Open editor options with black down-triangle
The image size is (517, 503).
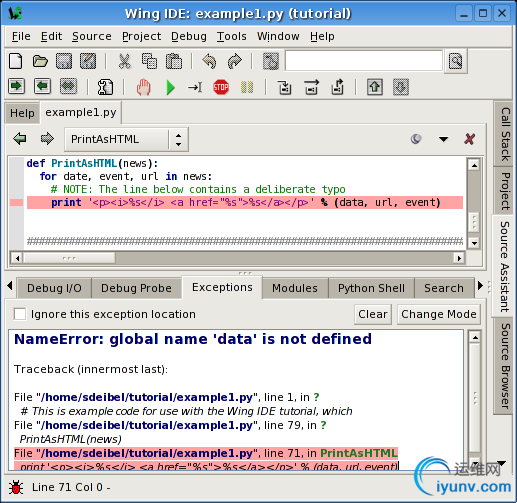[443, 139]
